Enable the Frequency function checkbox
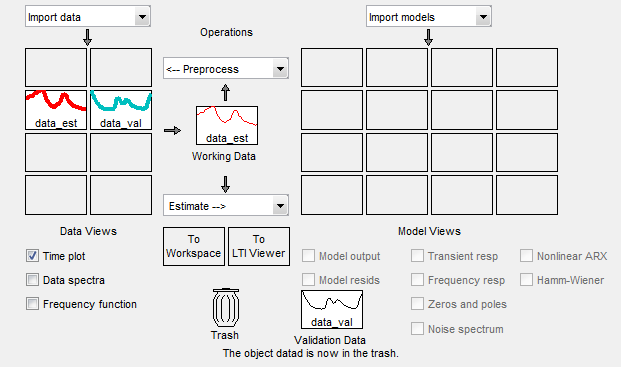 point(32,304)
